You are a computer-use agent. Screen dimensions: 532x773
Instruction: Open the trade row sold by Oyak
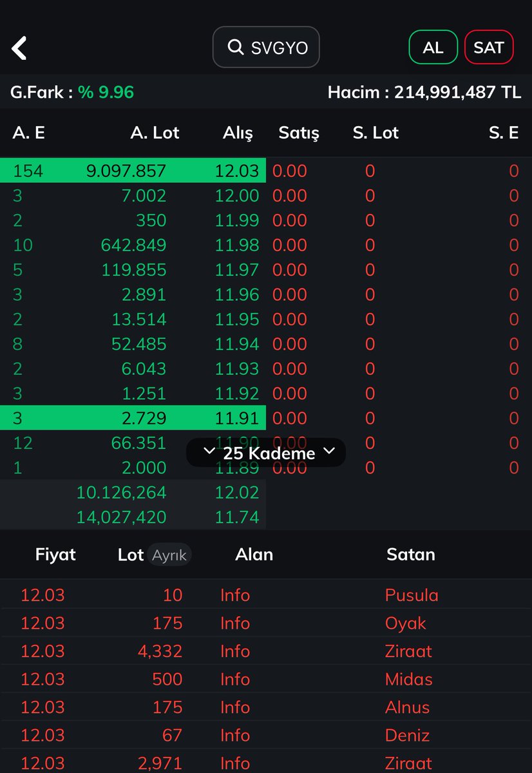(266, 623)
